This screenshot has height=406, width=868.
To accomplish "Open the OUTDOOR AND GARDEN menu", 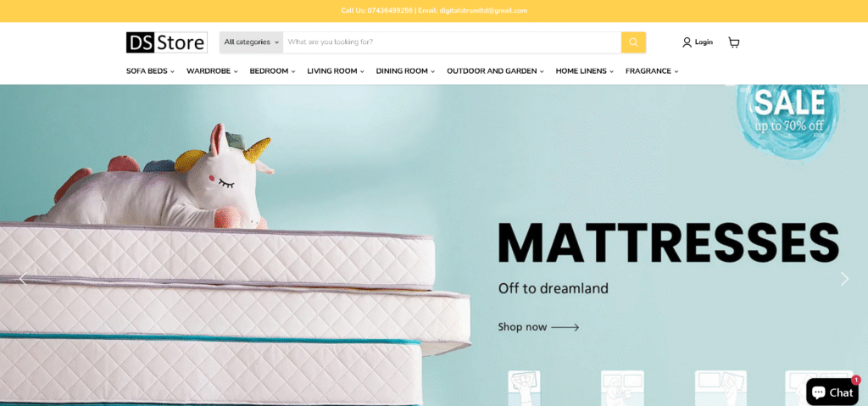I will (495, 71).
